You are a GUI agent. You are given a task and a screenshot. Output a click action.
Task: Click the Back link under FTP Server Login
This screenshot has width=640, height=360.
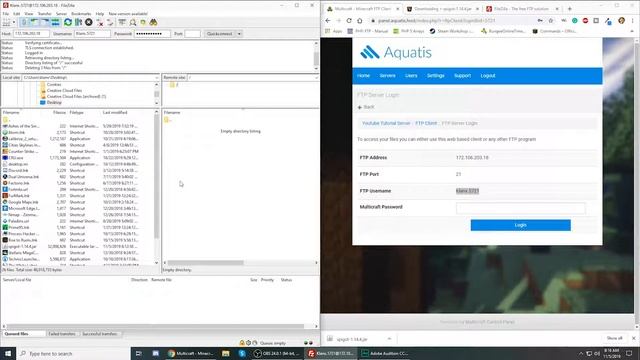(x=366, y=107)
